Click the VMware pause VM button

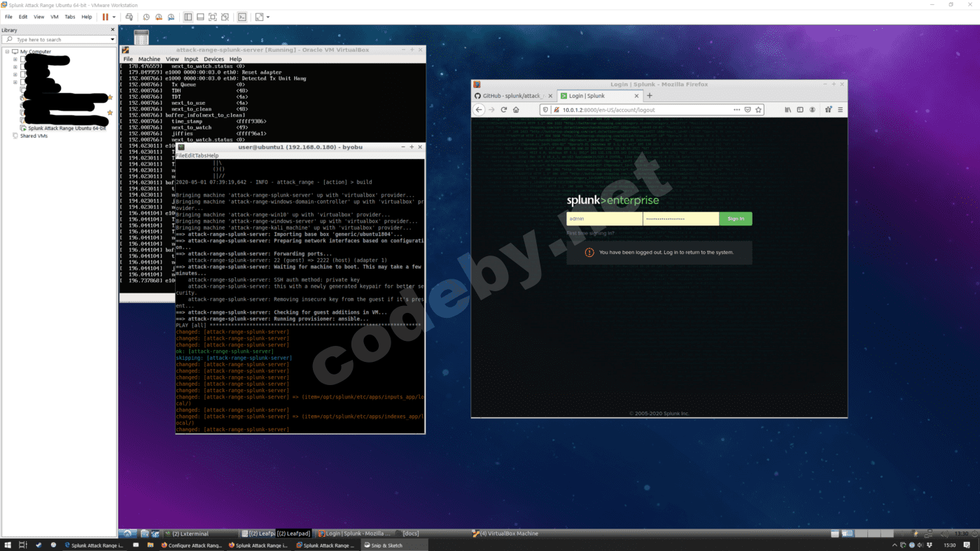pyautogui.click(x=105, y=17)
